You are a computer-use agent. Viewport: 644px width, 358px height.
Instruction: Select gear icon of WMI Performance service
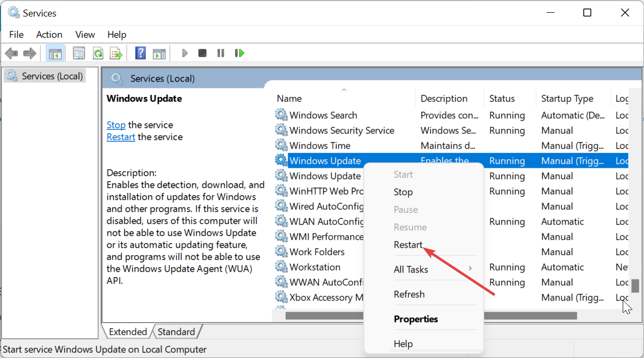(281, 237)
